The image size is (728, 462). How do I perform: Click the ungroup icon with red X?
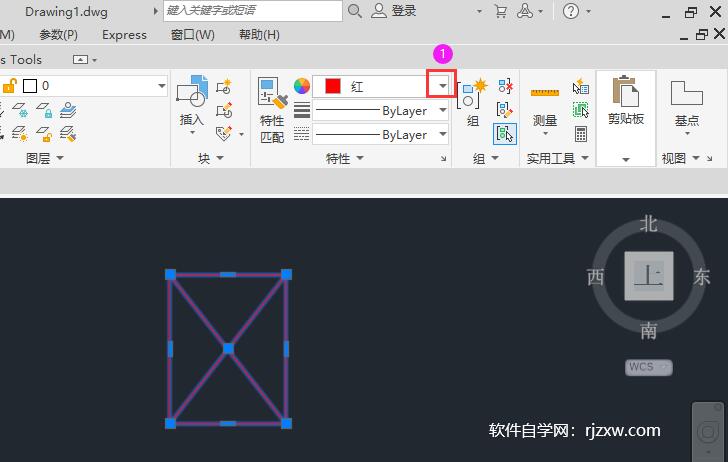[505, 86]
